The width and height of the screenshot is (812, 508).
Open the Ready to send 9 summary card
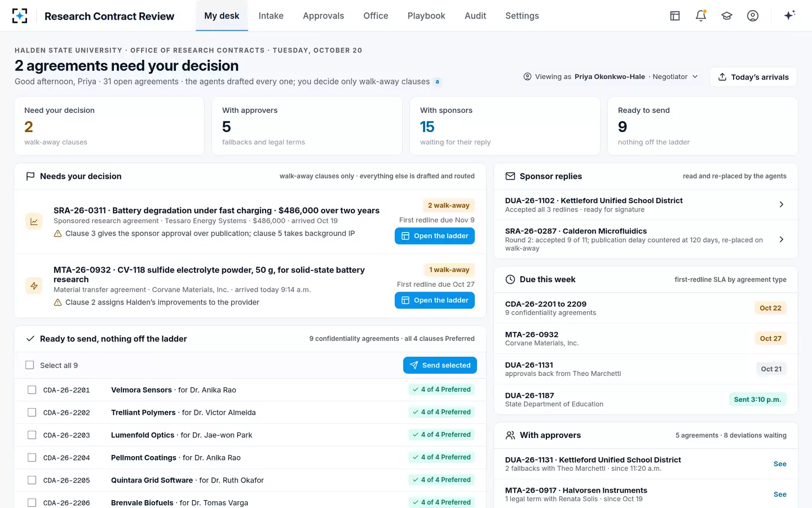coord(703,126)
